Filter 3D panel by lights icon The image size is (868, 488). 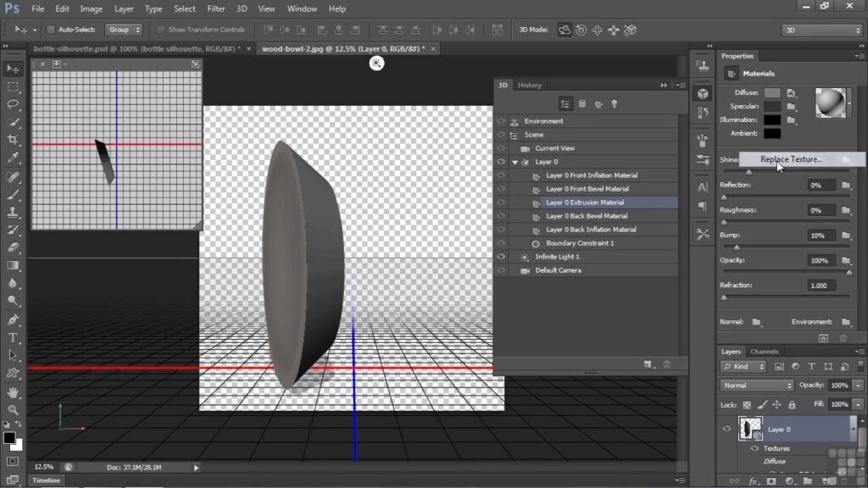tap(614, 103)
